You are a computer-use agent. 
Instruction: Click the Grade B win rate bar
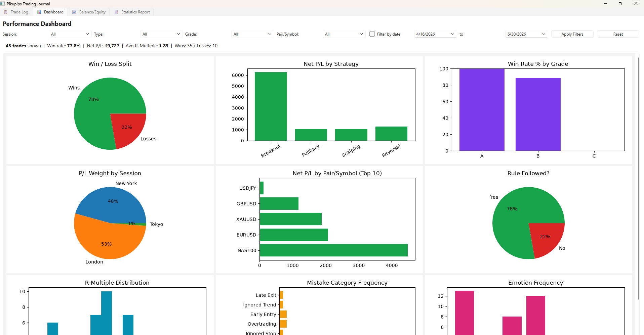(x=538, y=114)
